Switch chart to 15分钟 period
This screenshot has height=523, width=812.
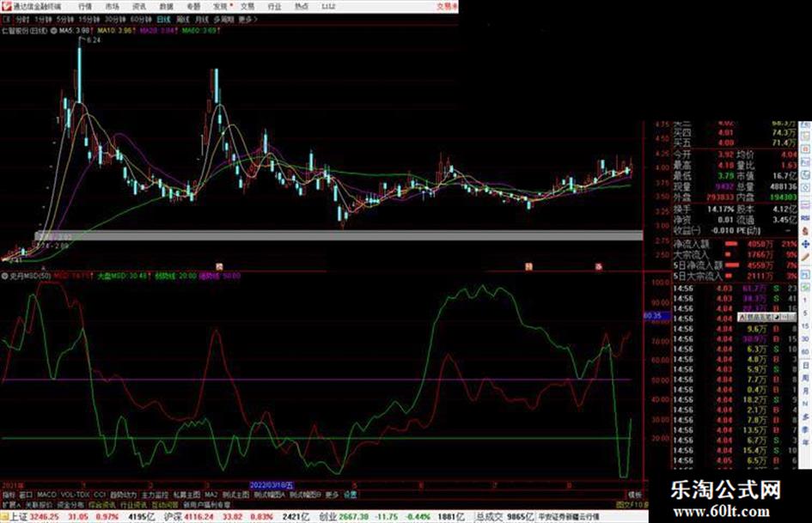pos(89,19)
